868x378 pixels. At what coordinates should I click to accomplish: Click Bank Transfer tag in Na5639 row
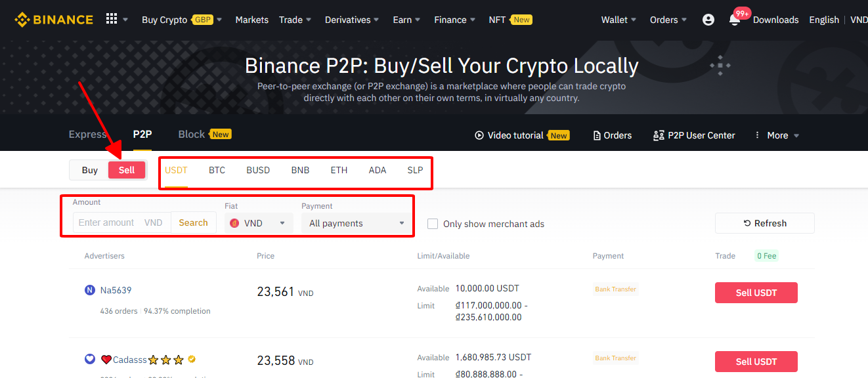[616, 289]
